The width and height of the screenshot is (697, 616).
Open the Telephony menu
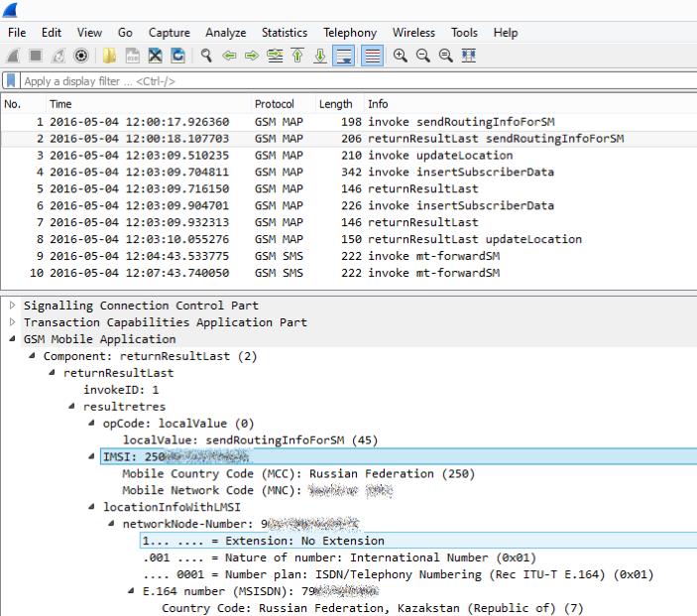[350, 33]
